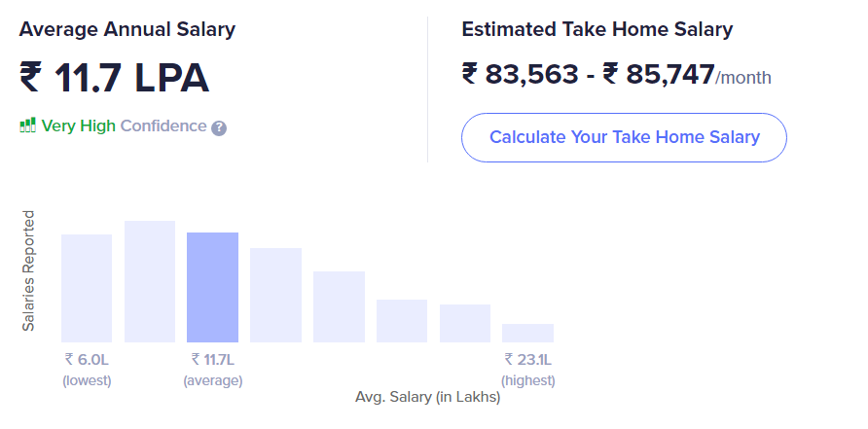This screenshot has width=868, height=429.
Task: Click the ₹ 6.0L lowest axis label
Action: pyautogui.click(x=87, y=360)
